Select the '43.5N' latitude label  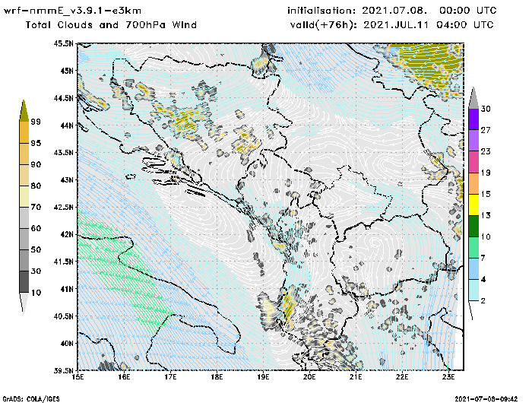click(63, 152)
